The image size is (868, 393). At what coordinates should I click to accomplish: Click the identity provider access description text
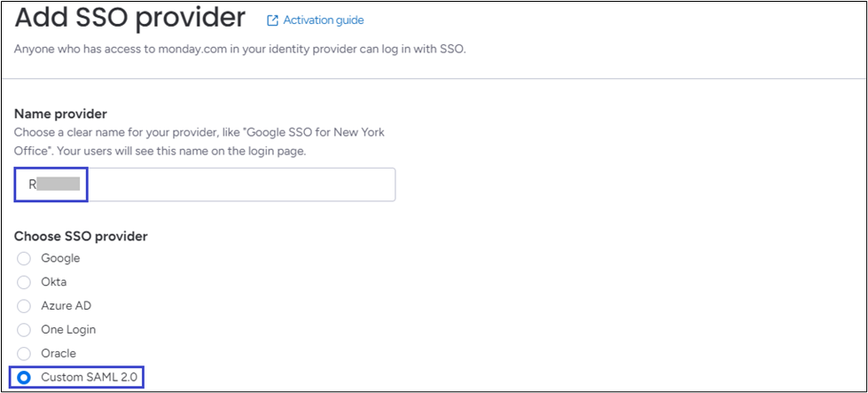(x=239, y=48)
